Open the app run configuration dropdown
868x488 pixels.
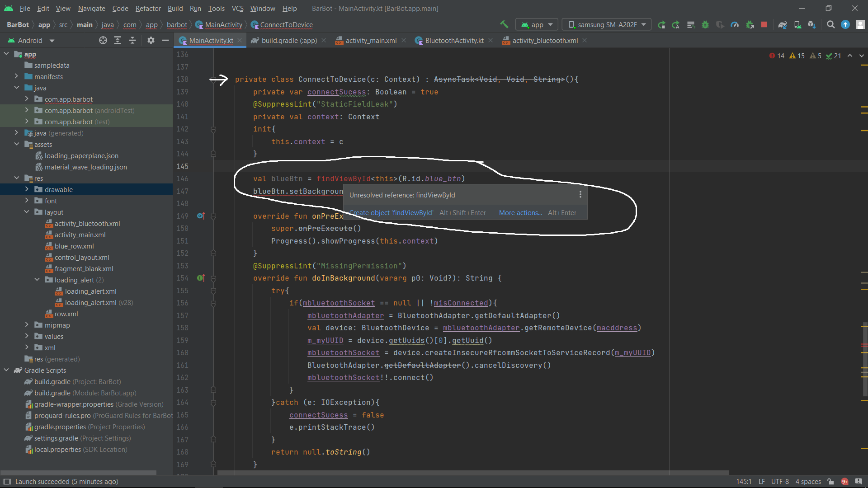537,25
